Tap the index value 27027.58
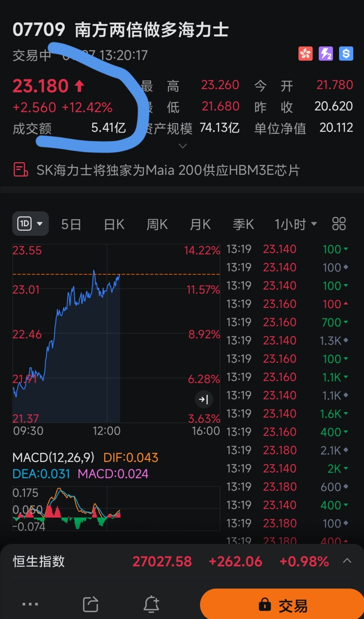 pos(162,561)
